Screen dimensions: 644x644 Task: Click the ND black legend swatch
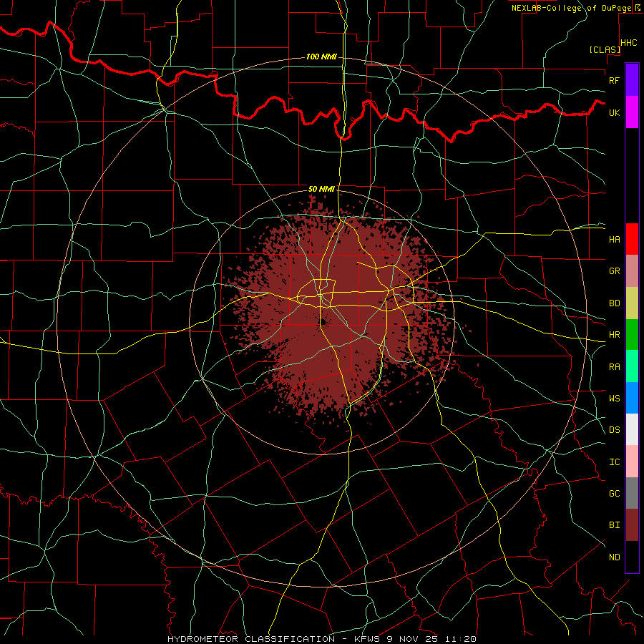632,557
